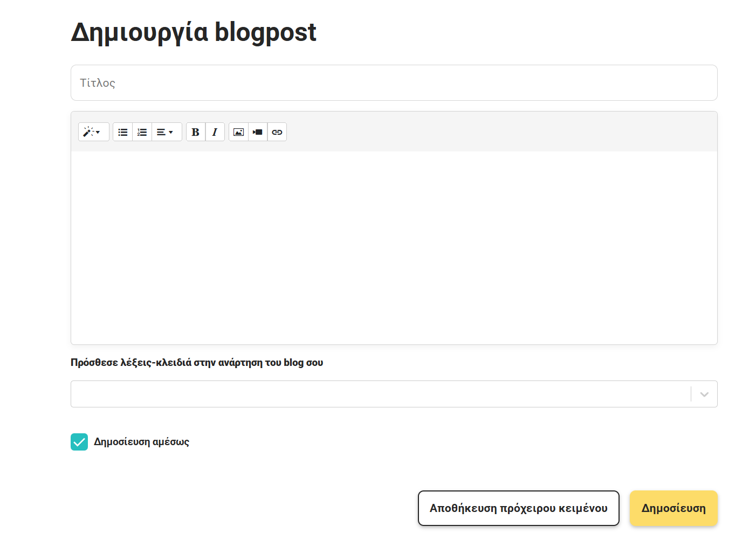
Task: Click the Δημιουργία blogpost page heading
Action: point(194,32)
